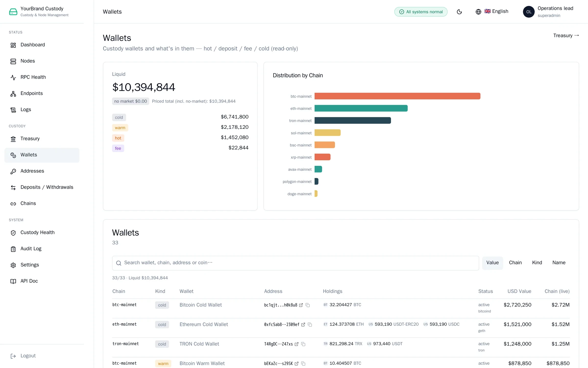
Task: Open Dashboard in the sidebar
Action: 42,45
